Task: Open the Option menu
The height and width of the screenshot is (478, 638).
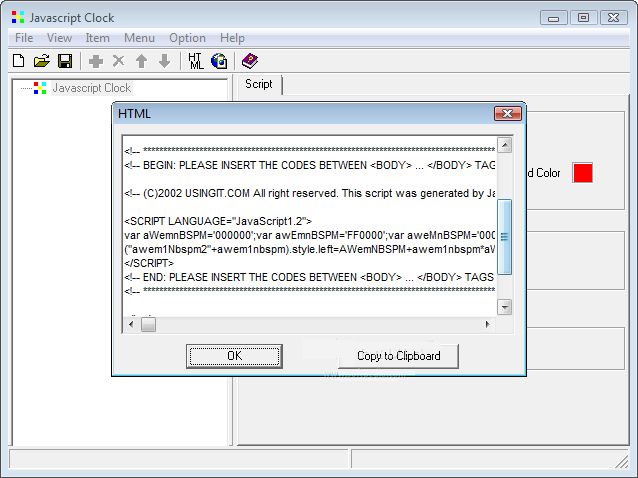Action: coord(187,38)
